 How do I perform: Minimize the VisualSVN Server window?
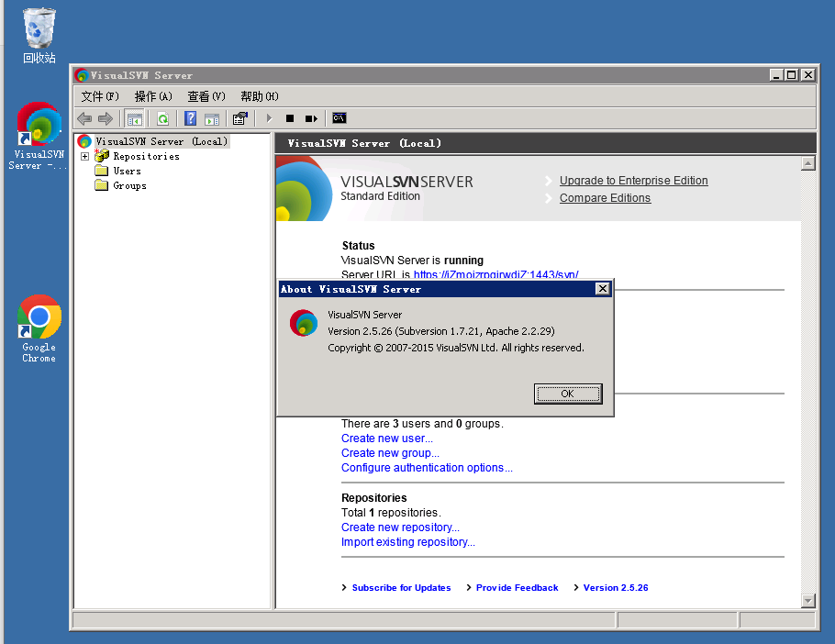pos(776,75)
